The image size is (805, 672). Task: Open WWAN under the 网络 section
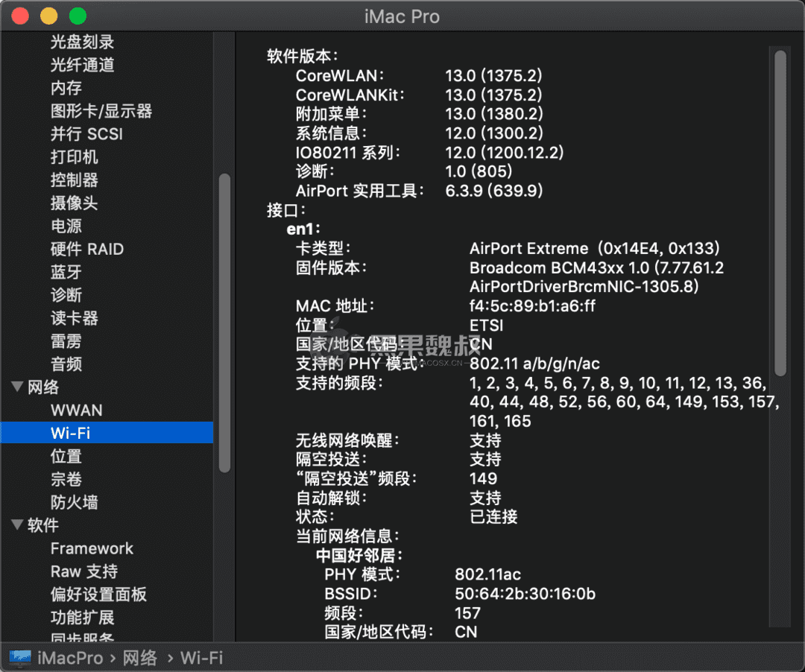coord(76,410)
